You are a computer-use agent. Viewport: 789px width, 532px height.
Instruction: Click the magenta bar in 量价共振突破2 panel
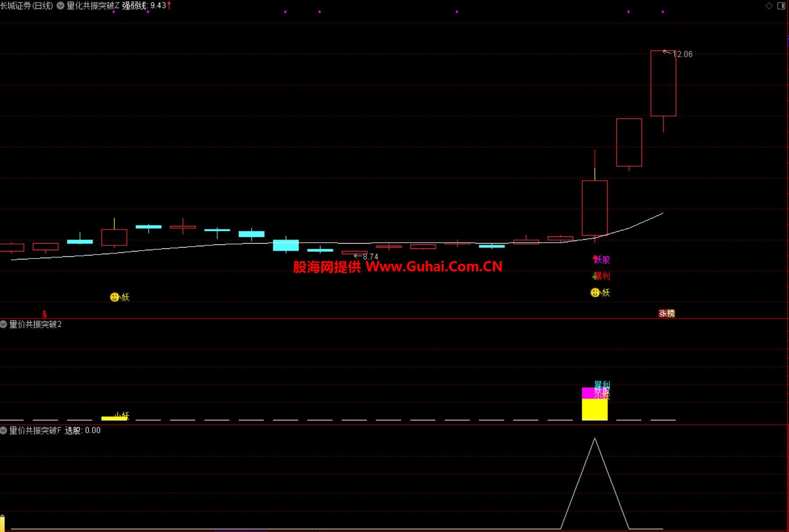click(588, 393)
